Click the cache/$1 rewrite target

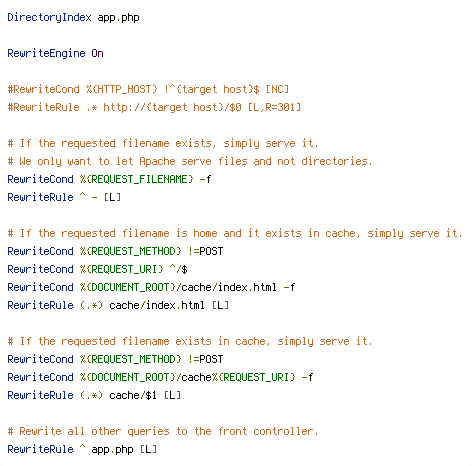133,395
